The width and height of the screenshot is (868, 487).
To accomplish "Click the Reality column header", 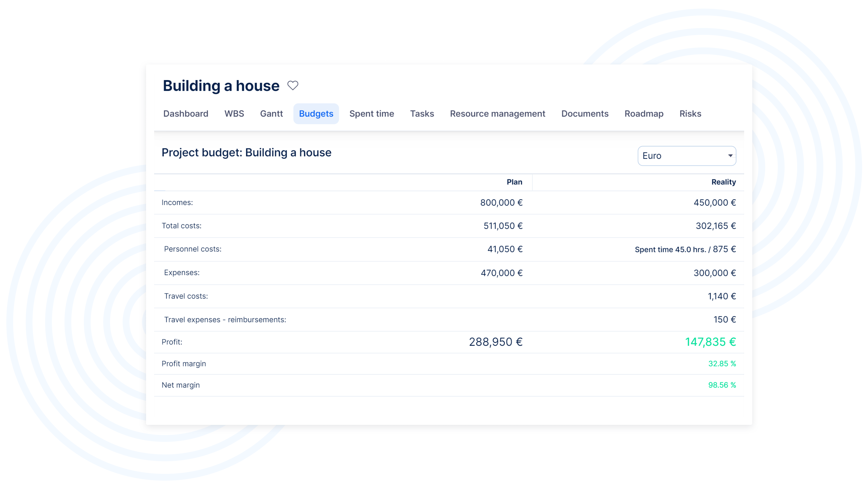I will point(723,182).
